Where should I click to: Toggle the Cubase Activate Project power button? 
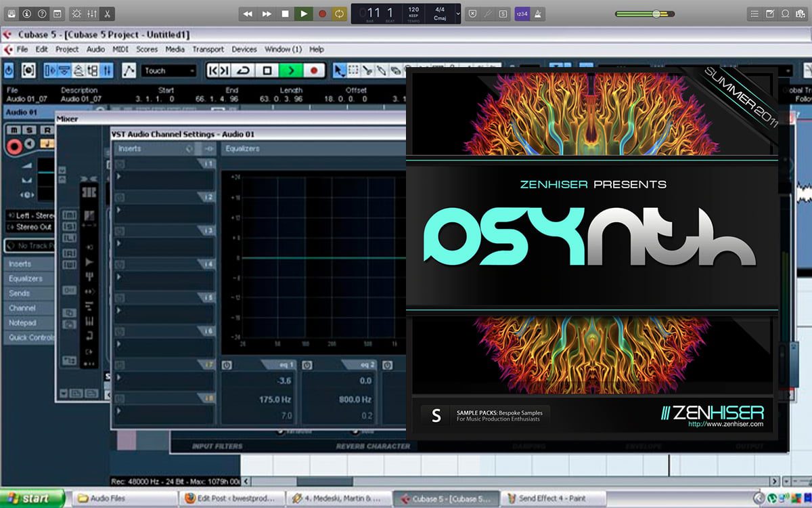pos(9,70)
